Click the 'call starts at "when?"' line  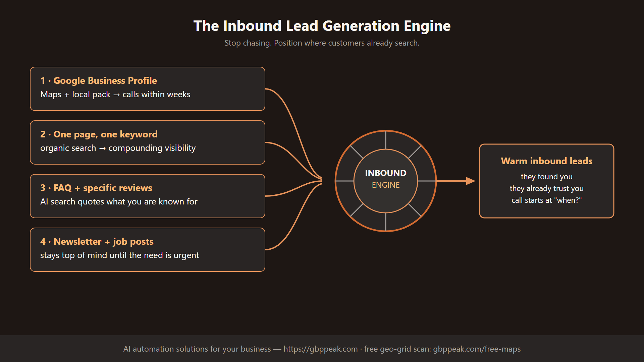click(547, 200)
